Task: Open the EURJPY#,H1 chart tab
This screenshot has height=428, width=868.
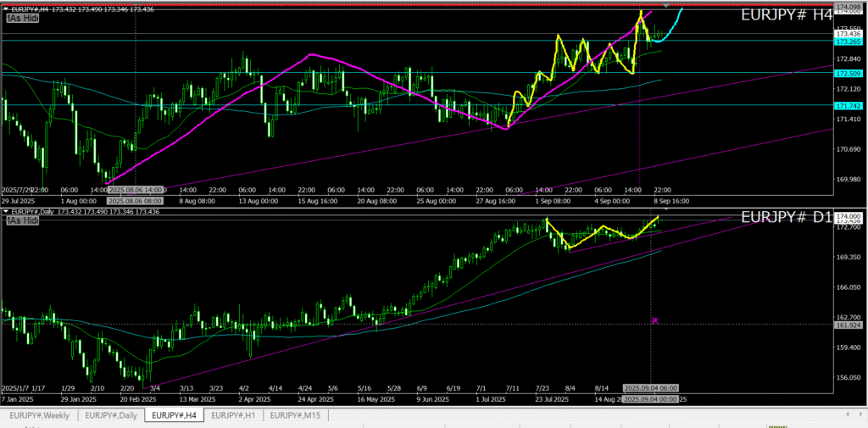Action: [233, 414]
